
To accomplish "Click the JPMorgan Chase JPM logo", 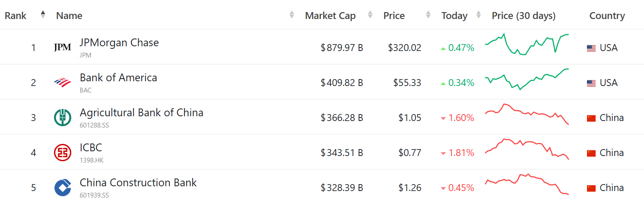I will 63,48.
